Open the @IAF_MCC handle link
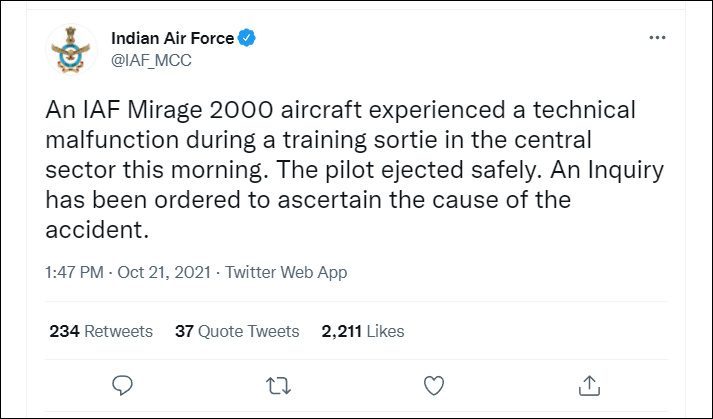 (x=151, y=60)
